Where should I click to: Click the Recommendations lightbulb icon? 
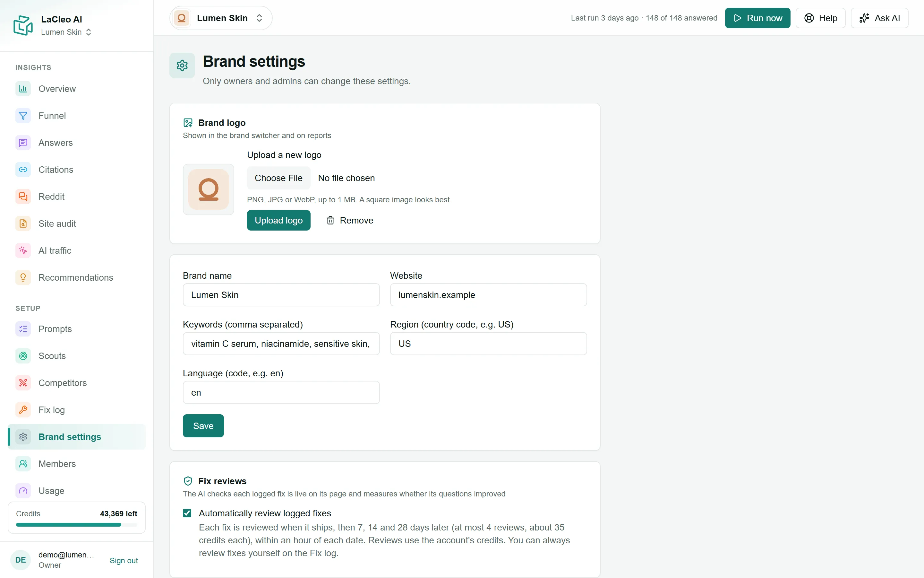[23, 277]
